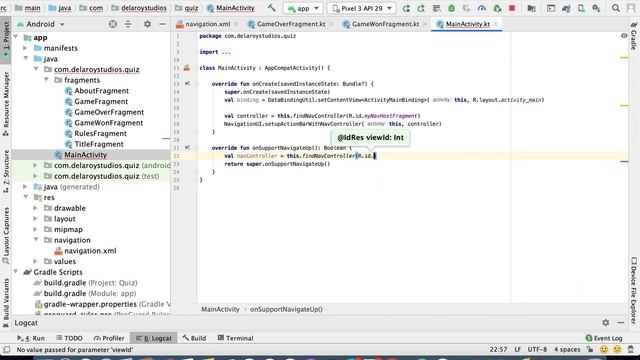Select TitleFragment in the project tree
Image resolution: width=640 pixels, height=360 pixels.
pos(99,144)
